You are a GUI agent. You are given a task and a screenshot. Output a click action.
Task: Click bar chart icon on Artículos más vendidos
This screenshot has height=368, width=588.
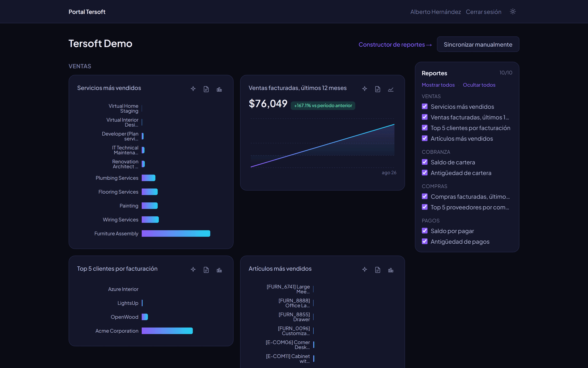pos(391,270)
